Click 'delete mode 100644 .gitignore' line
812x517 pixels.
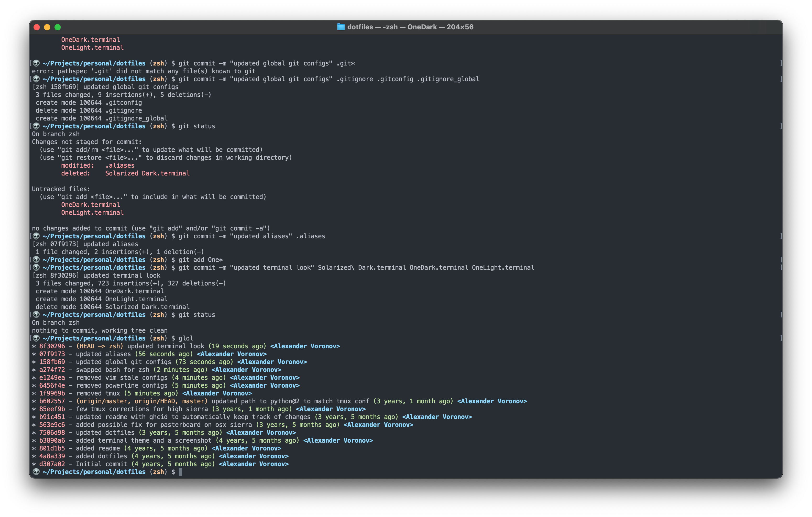pos(89,110)
